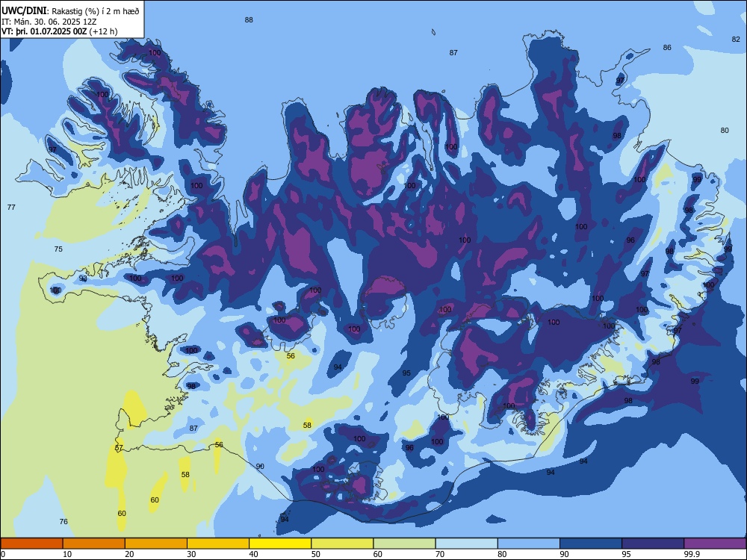Click the '30' tick label on the legend

pos(191,554)
